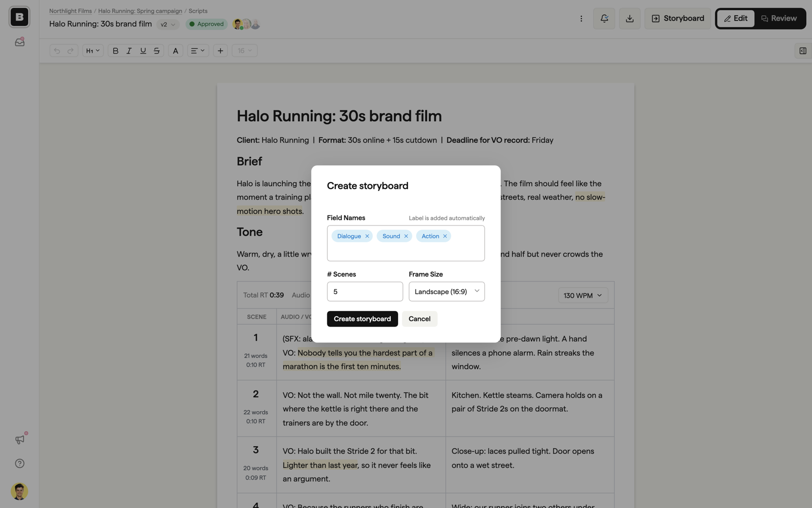Screen dimensions: 812x508
Task: Click the plus insert icon
Action: pos(220,51)
